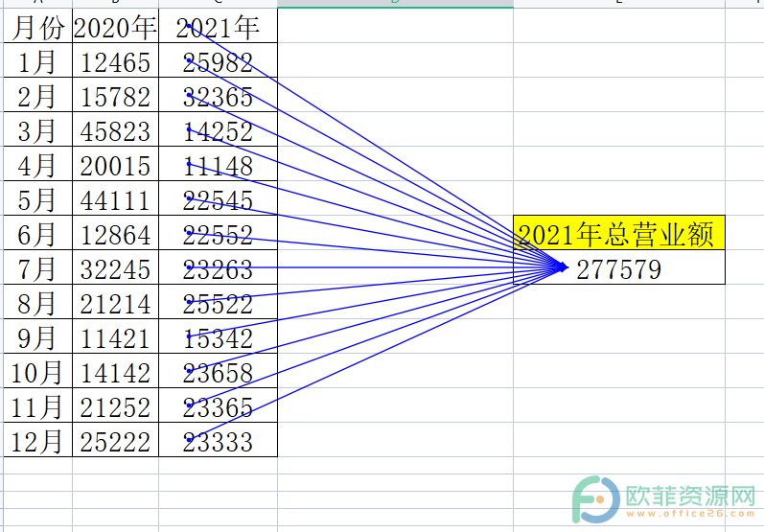Click the 4月 month cell
Viewport: 764px width, 532px height.
tap(38, 164)
